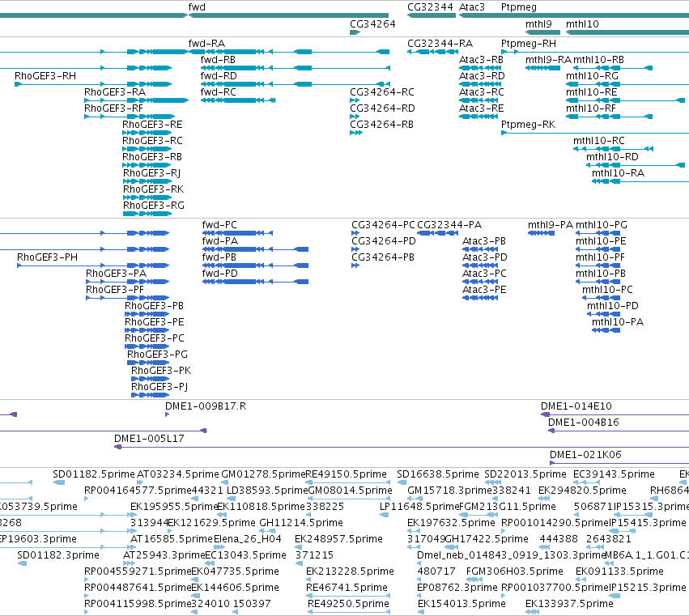Open BAC clone "DME1-004B16"
The width and height of the screenshot is (689, 616).
(583, 423)
